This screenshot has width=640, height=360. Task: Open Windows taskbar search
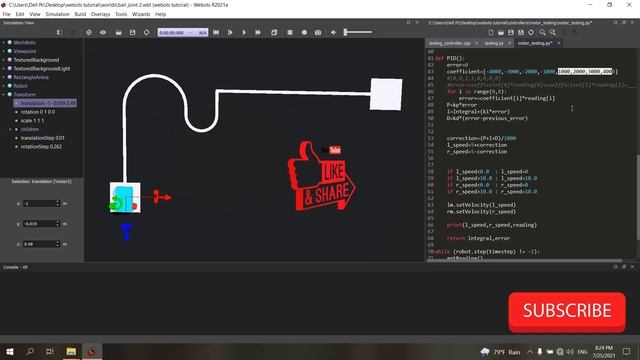(x=30, y=351)
